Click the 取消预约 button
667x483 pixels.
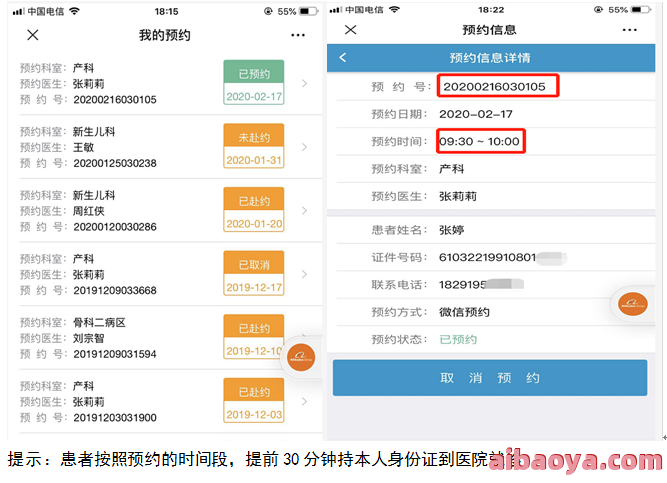click(490, 378)
